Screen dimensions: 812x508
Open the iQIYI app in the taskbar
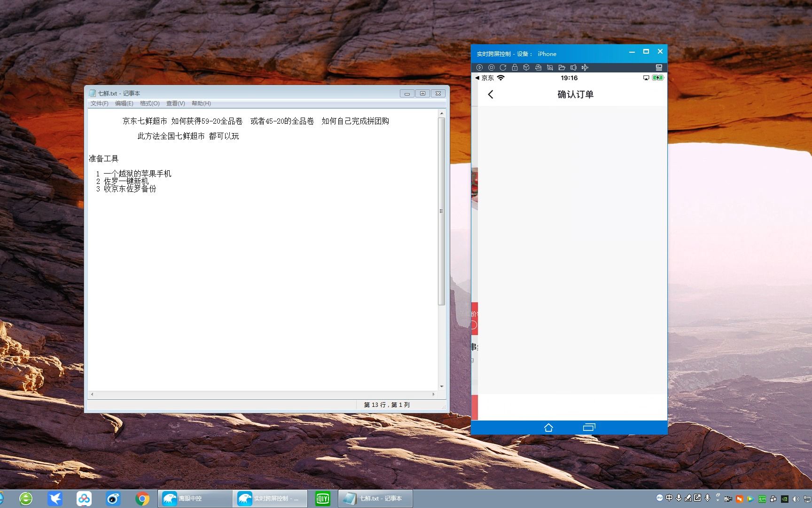(323, 499)
